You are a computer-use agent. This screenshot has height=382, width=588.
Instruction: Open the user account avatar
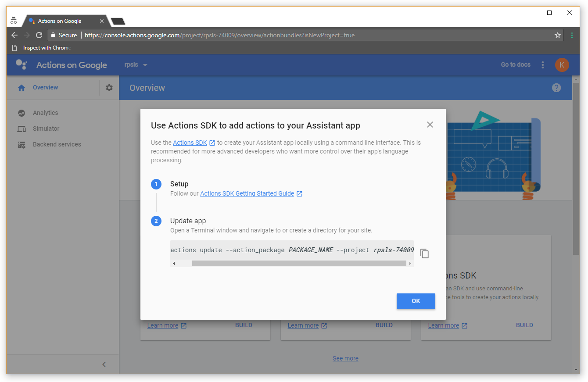click(562, 65)
